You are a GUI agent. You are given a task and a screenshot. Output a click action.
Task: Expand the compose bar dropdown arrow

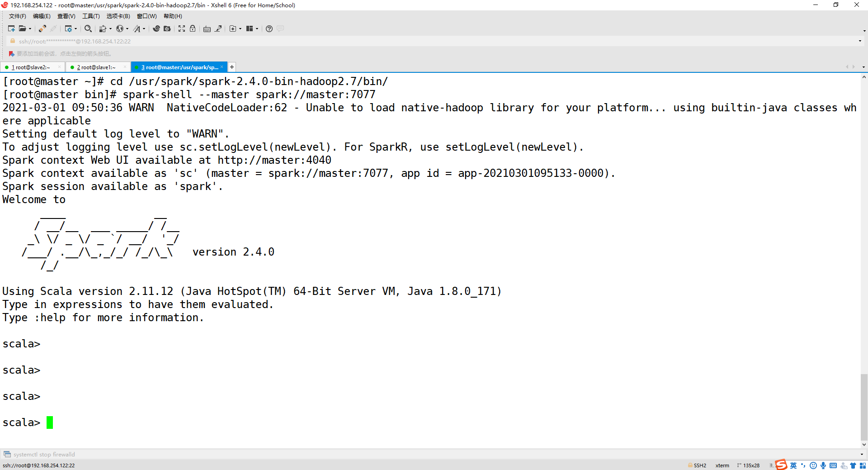pos(862,454)
